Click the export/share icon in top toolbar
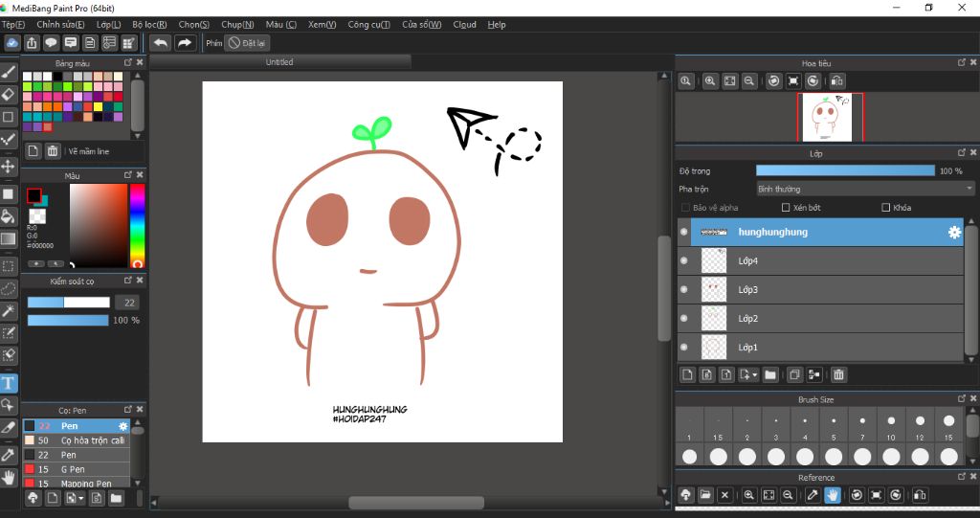 click(32, 43)
